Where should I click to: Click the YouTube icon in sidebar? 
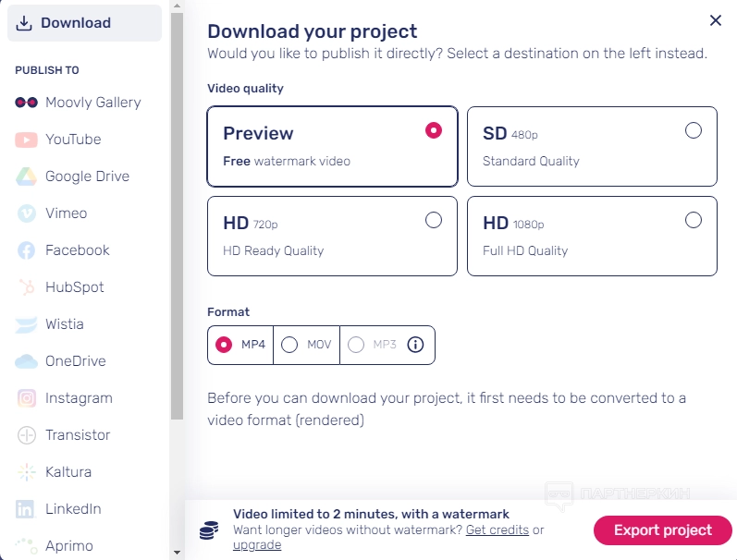[26, 140]
